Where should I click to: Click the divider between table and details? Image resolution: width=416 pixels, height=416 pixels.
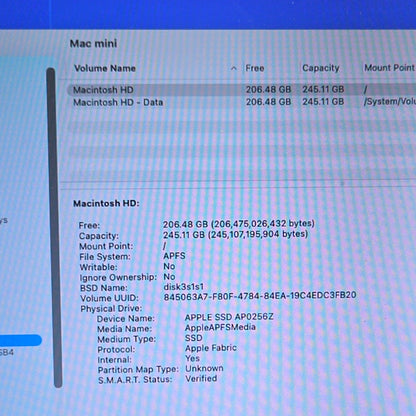(238, 182)
